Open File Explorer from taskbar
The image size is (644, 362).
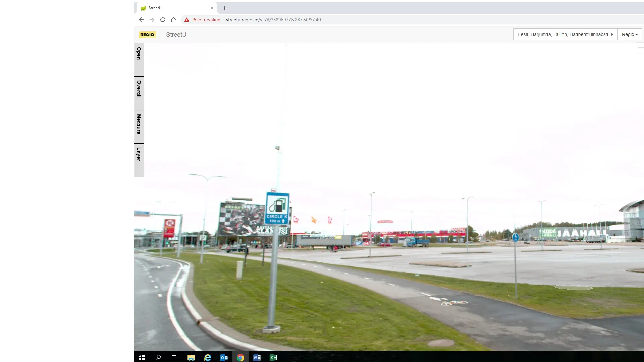click(x=191, y=358)
